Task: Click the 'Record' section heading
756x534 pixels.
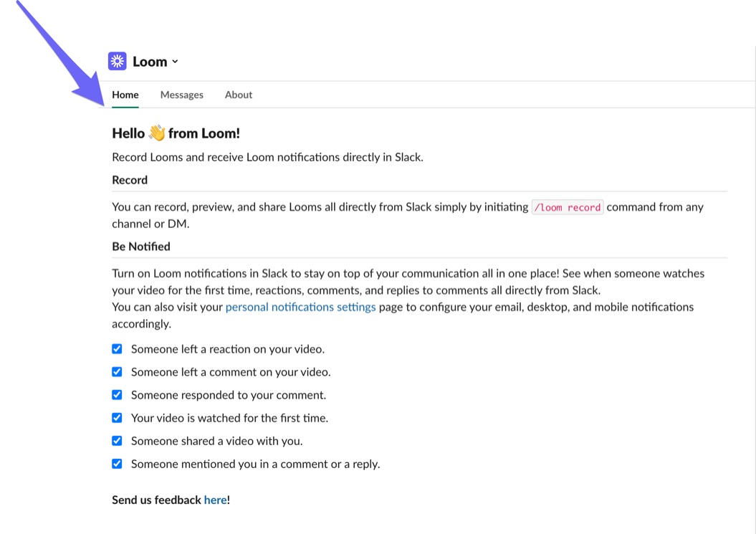Action: click(x=130, y=180)
